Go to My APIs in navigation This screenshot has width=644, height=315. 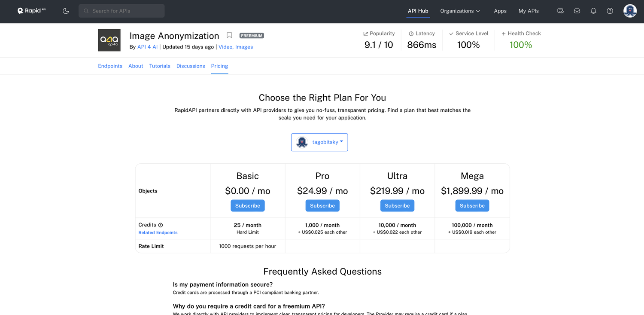coord(529,11)
